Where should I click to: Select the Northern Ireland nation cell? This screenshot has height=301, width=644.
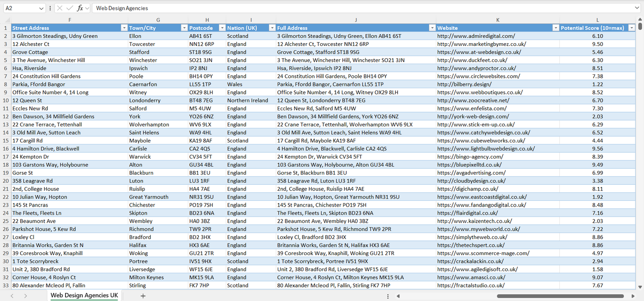pos(251,100)
